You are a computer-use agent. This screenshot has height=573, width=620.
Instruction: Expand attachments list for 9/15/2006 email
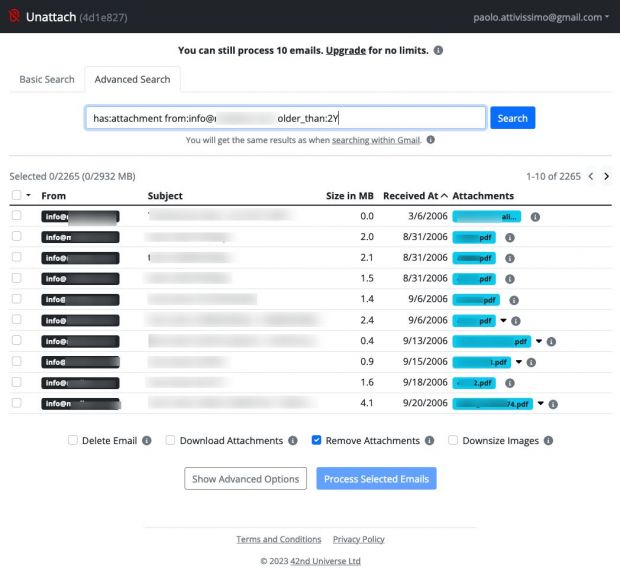tap(519, 362)
